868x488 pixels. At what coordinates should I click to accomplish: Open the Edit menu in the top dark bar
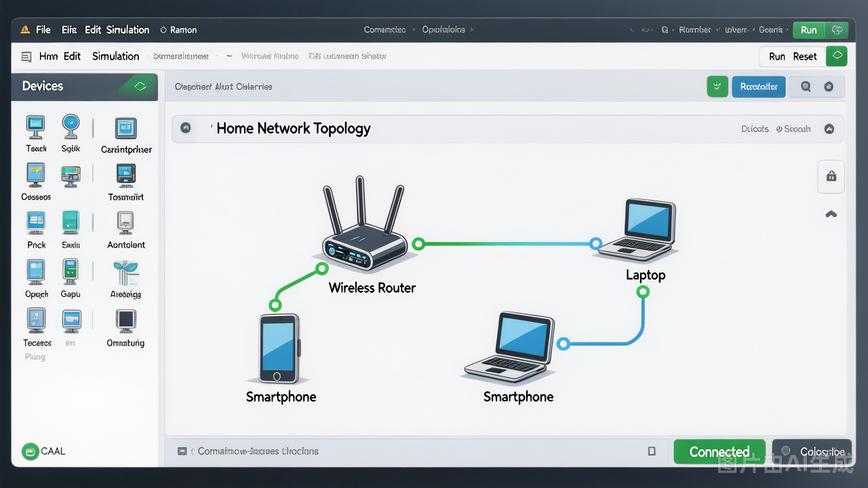(93, 30)
